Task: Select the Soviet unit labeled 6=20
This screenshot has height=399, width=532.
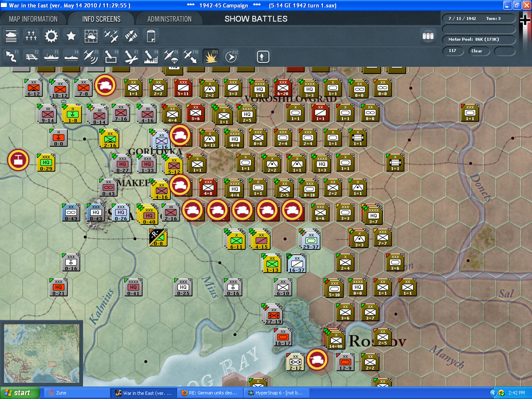Action: [283, 88]
